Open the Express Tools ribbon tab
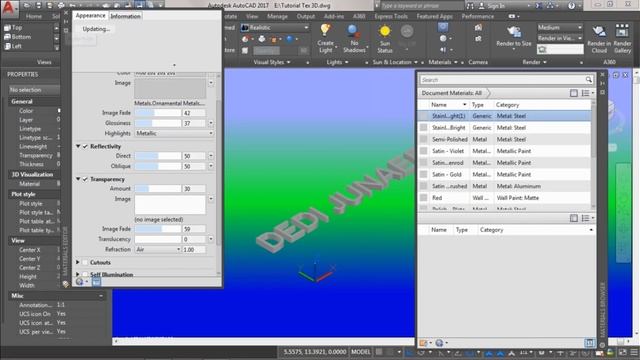 (391, 16)
